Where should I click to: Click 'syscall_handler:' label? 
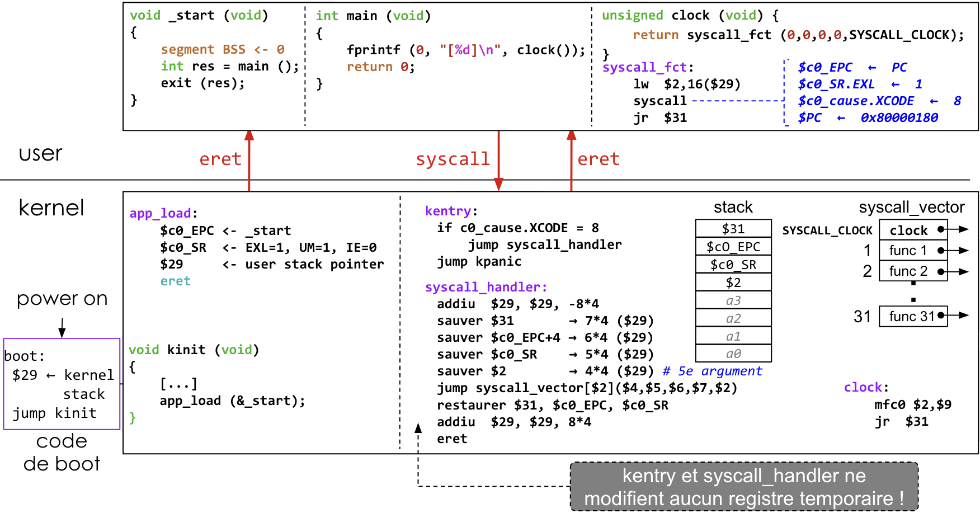point(486,288)
